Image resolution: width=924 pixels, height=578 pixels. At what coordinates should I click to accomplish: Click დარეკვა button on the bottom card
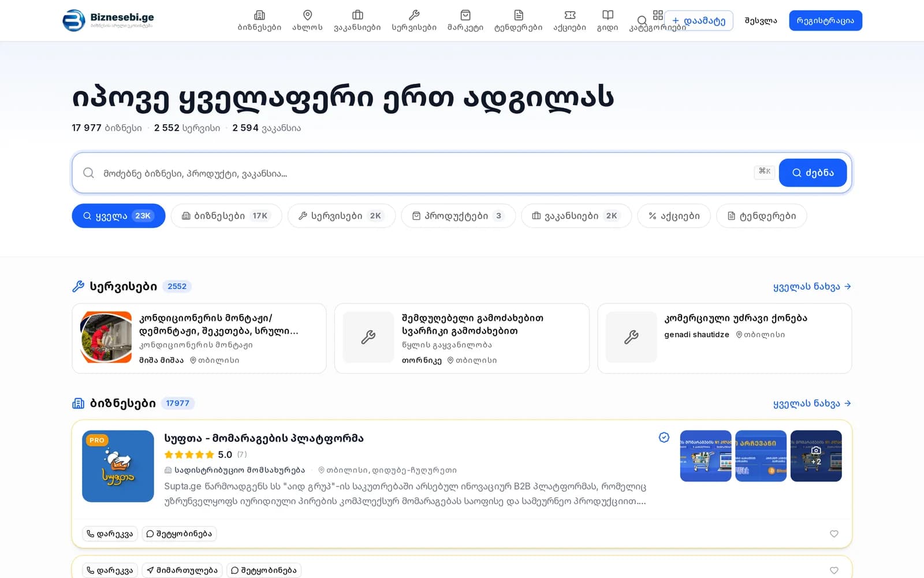click(110, 570)
